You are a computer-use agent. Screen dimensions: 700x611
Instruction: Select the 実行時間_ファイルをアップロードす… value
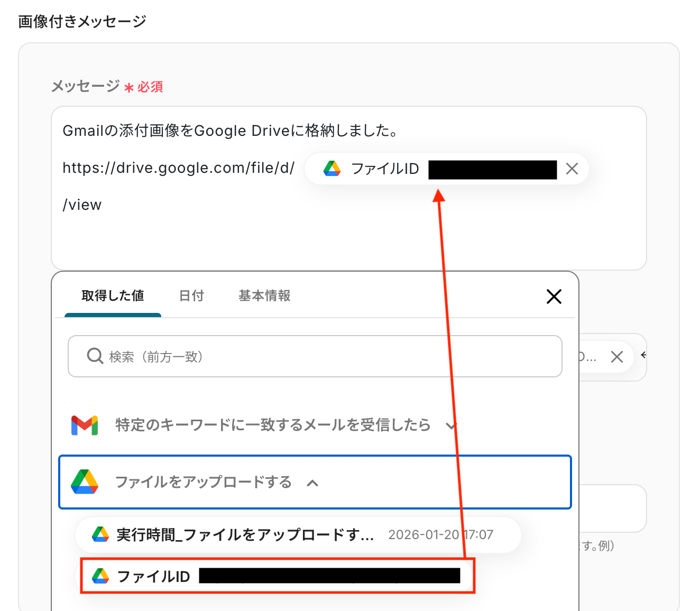click(x=298, y=535)
